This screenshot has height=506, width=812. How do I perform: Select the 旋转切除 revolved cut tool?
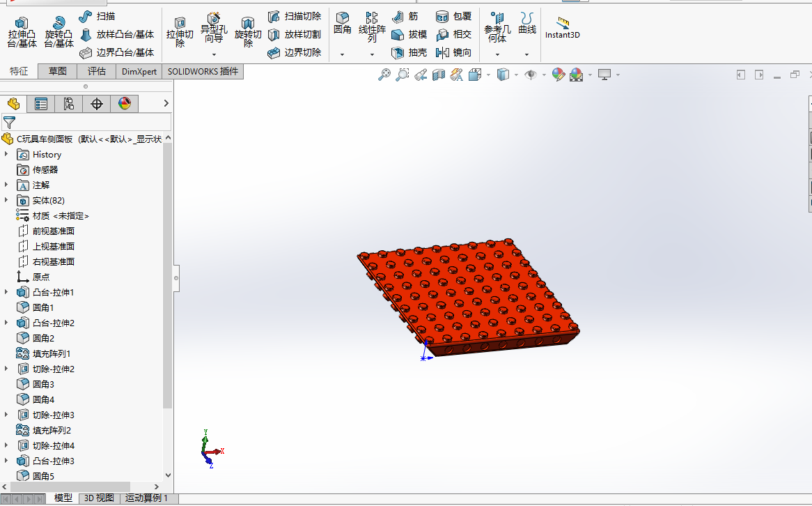(248, 32)
